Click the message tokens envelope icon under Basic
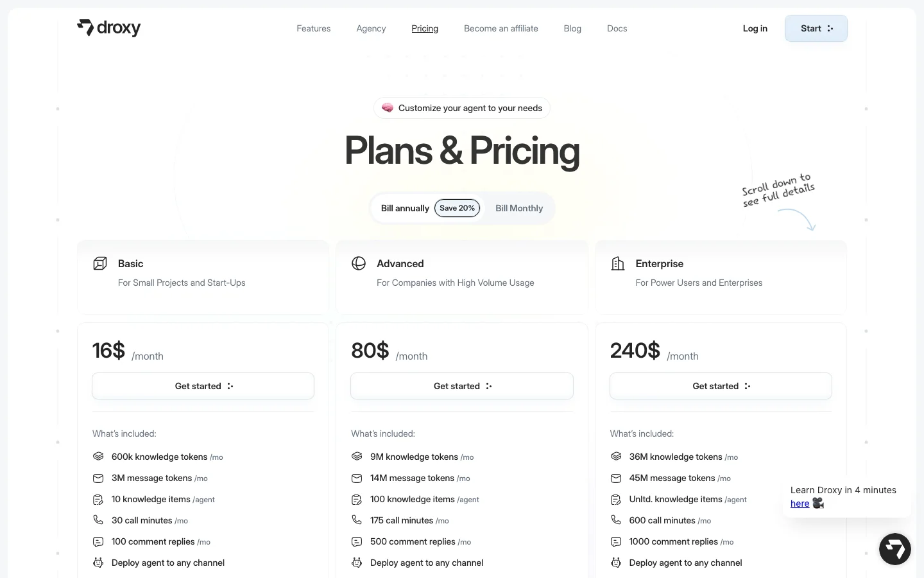 (98, 478)
